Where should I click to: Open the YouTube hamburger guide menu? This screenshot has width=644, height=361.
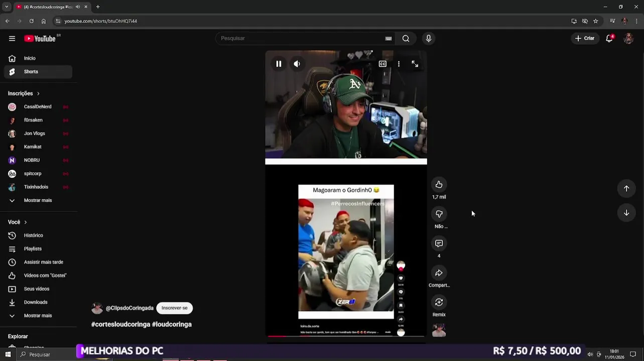12,39
